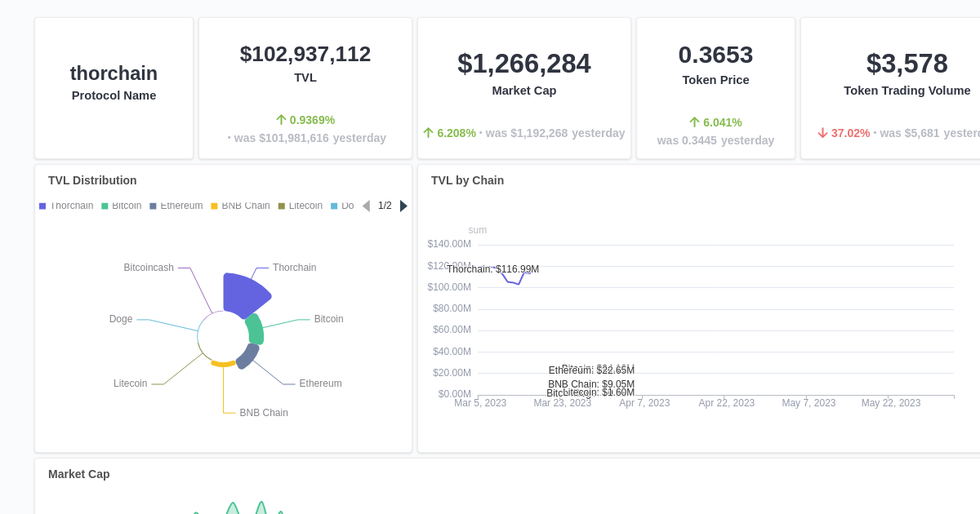Viewport: 980px width, 514px height.
Task: Toggle the Thorchain series in the legend
Action: click(x=66, y=206)
